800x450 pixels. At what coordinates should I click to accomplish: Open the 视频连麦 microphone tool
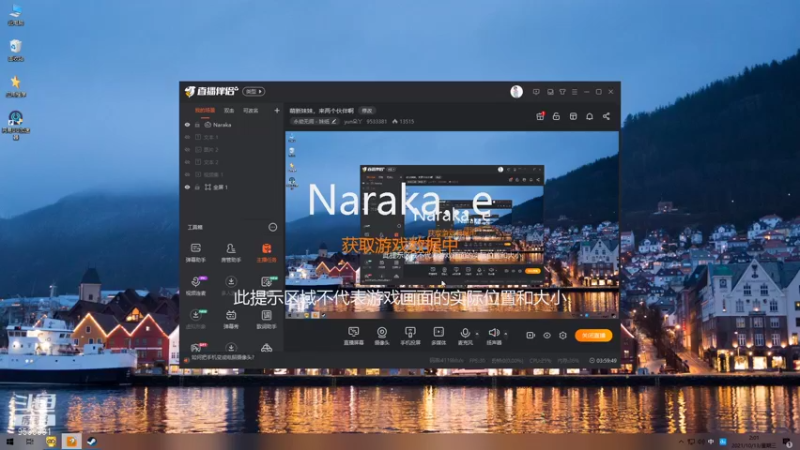[195, 286]
